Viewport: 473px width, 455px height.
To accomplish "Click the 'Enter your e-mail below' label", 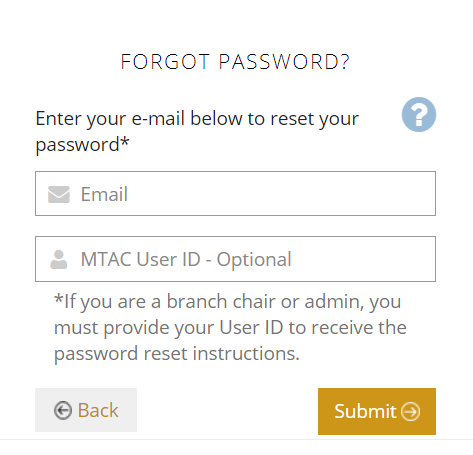I will pyautogui.click(x=197, y=131).
